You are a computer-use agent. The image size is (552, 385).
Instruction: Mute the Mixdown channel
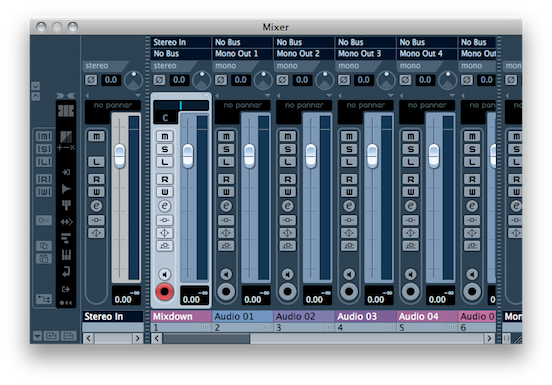click(165, 136)
